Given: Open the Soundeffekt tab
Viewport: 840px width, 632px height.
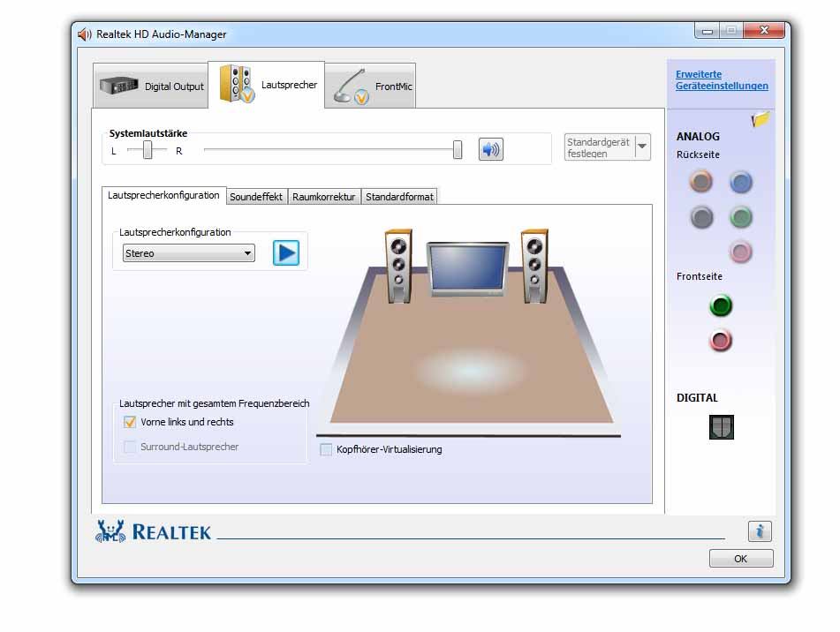Looking at the screenshot, I should tap(256, 197).
